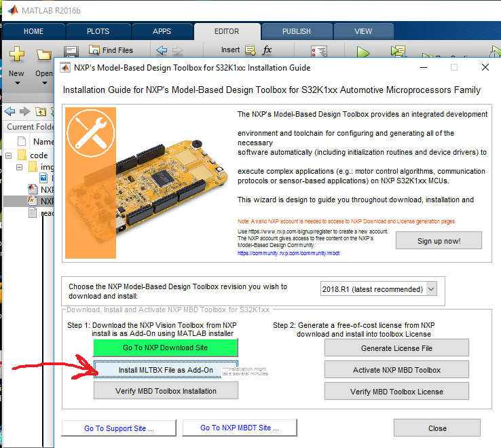Switch to the APPS tab
Image resolution: width=501 pixels, height=448 pixels.
pyautogui.click(x=162, y=31)
